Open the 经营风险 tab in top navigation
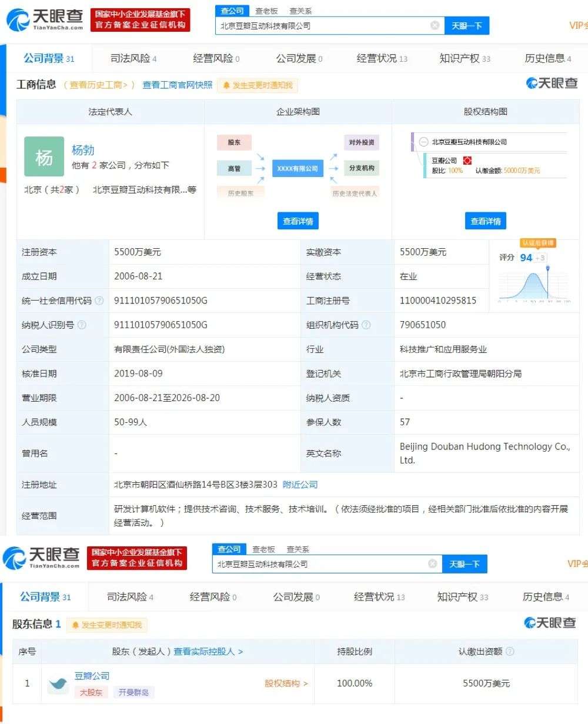 [x=216, y=58]
